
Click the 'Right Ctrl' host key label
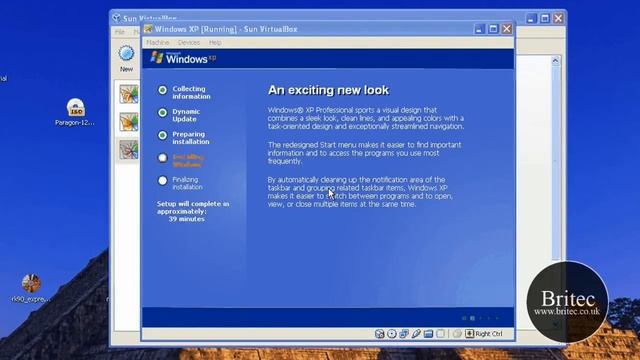[489, 334]
